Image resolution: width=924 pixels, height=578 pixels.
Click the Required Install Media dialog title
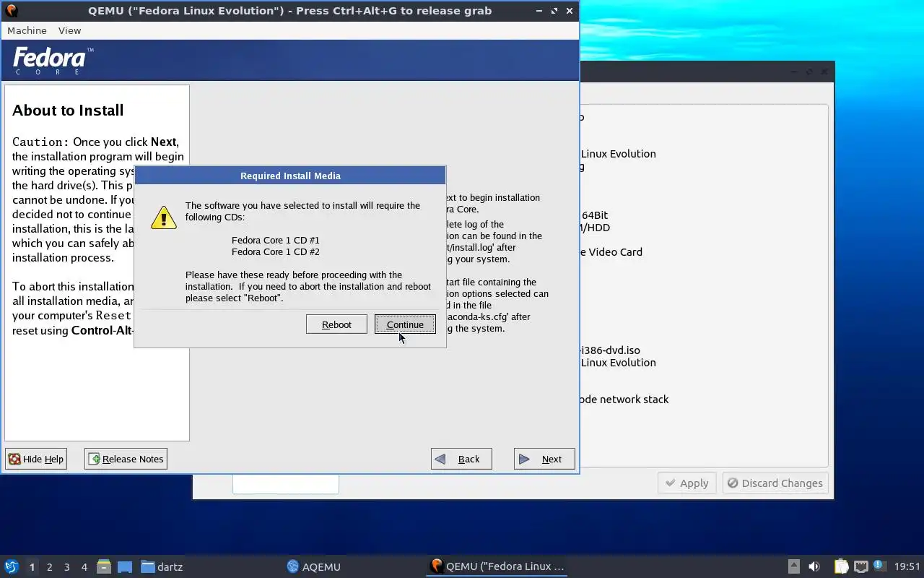pyautogui.click(x=290, y=176)
